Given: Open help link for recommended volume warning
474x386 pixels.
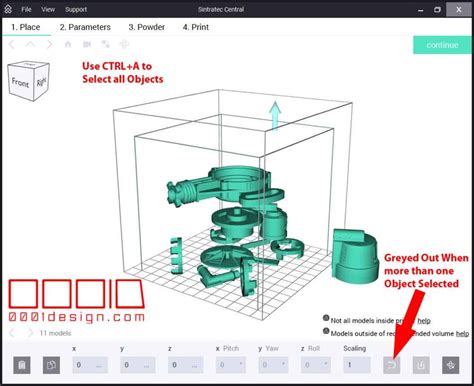Looking at the screenshot, I should 462,333.
